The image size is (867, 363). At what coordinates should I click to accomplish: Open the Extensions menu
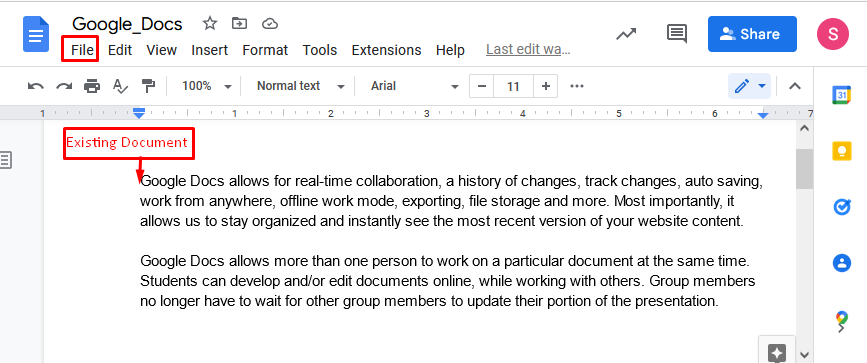[x=386, y=50]
